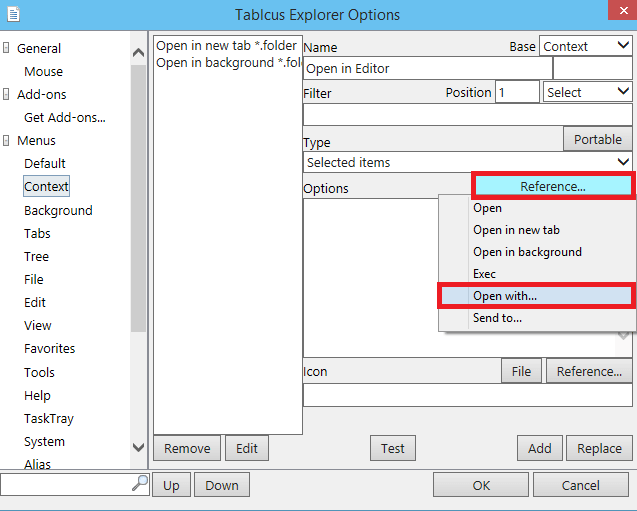Viewport: 637px width, 511px height.
Task: Open the Base Context dropdown
Action: [585, 46]
